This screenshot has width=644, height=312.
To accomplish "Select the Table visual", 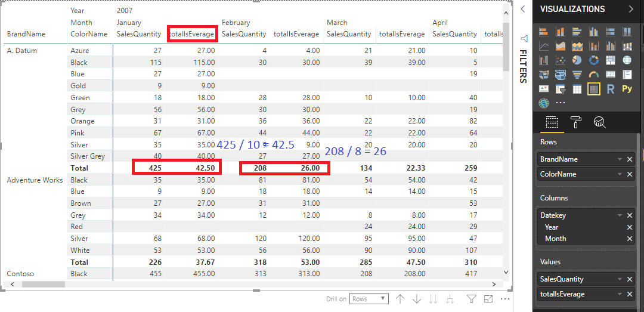I will pos(577,89).
